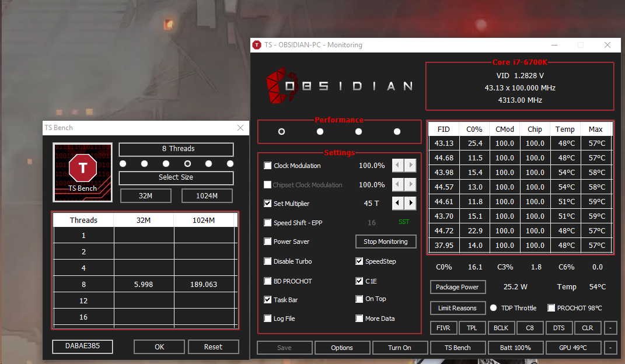Check the Disable Turbo option
The height and width of the screenshot is (364, 625).
[267, 261]
